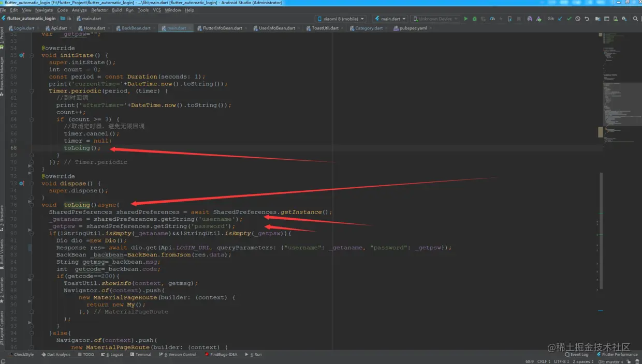Viewport: 642px width, 364px height.
Task: Open Dart Analysis tool window
Action: (55, 355)
